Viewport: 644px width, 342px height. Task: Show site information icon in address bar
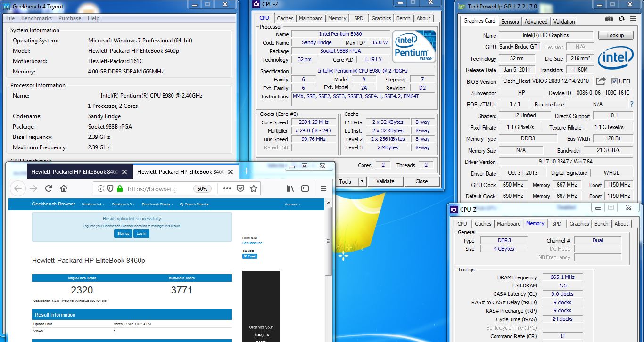tap(100, 188)
